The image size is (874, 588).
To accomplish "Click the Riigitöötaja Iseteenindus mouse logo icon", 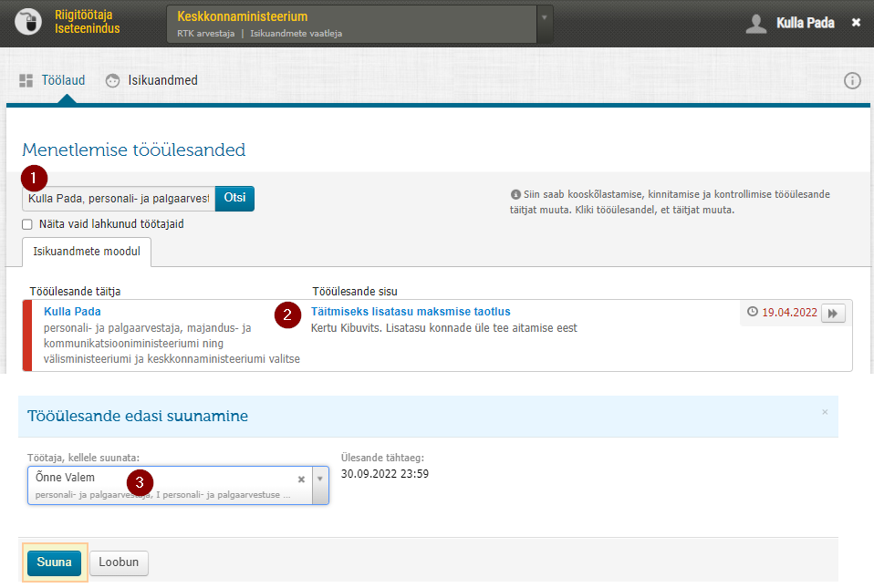I will coord(28,22).
